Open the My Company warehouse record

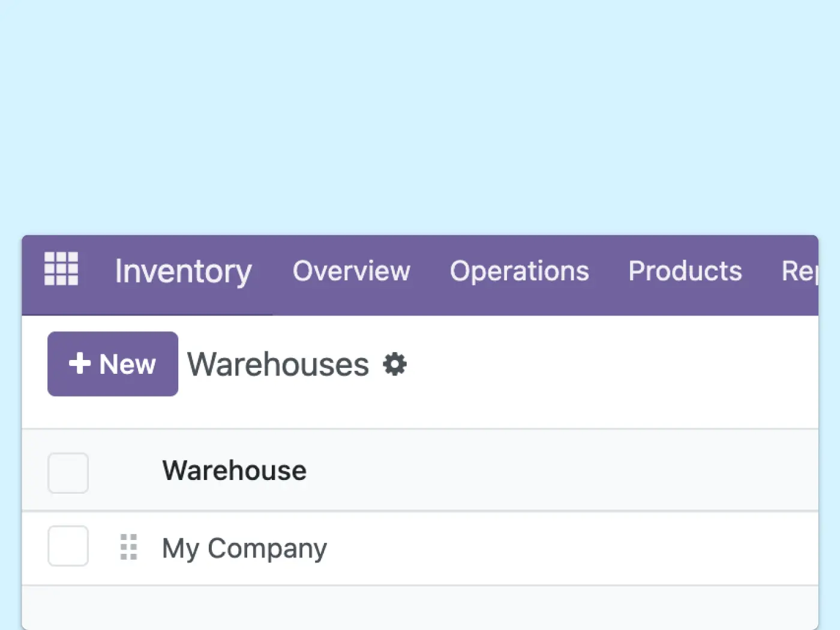pos(244,548)
